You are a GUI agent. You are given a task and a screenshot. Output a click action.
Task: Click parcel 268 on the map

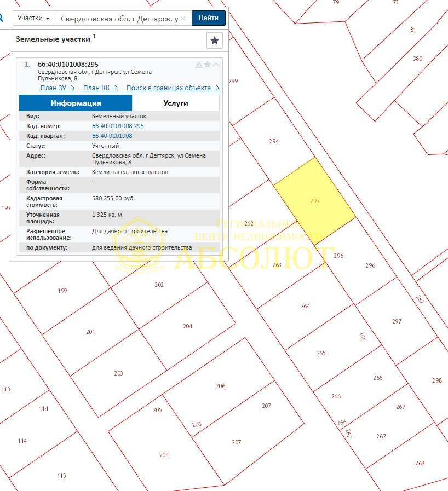[x=420, y=463]
